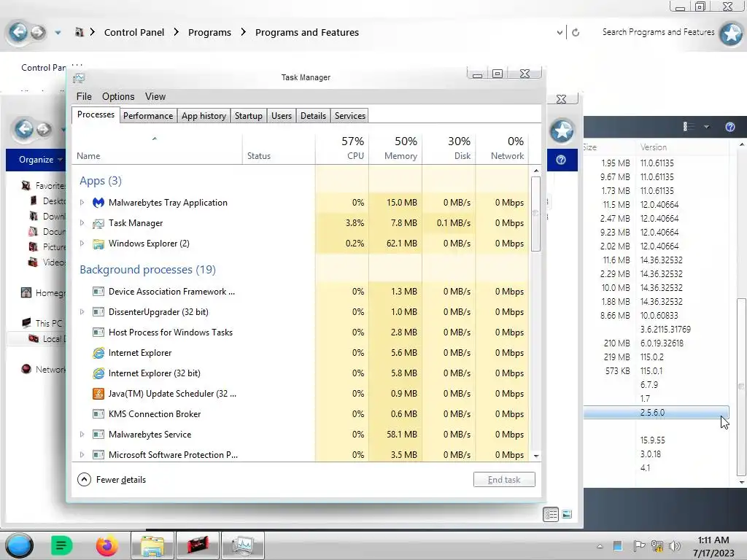Launch Firefox from the taskbar
Screen dimensions: 747x560
pyautogui.click(x=107, y=545)
